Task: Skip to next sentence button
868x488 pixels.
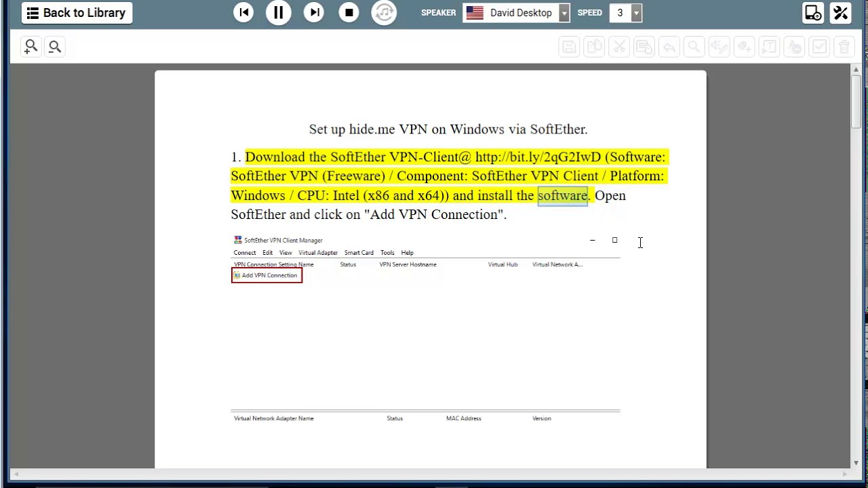Action: pos(313,12)
